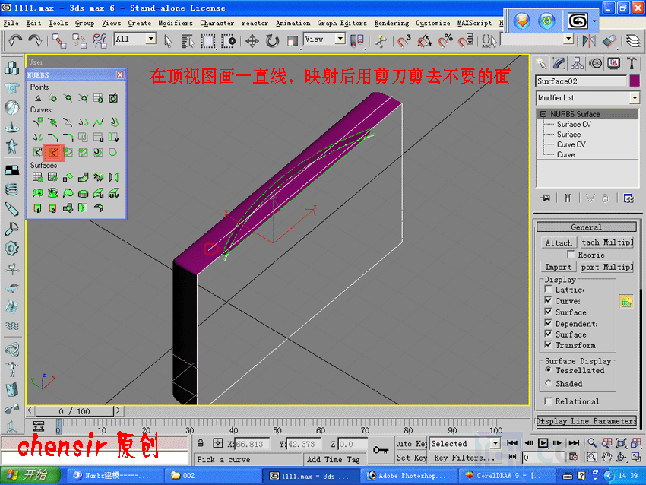
Task: Click the highlighted curve tool in NURBS toolbox
Action: click(x=53, y=152)
